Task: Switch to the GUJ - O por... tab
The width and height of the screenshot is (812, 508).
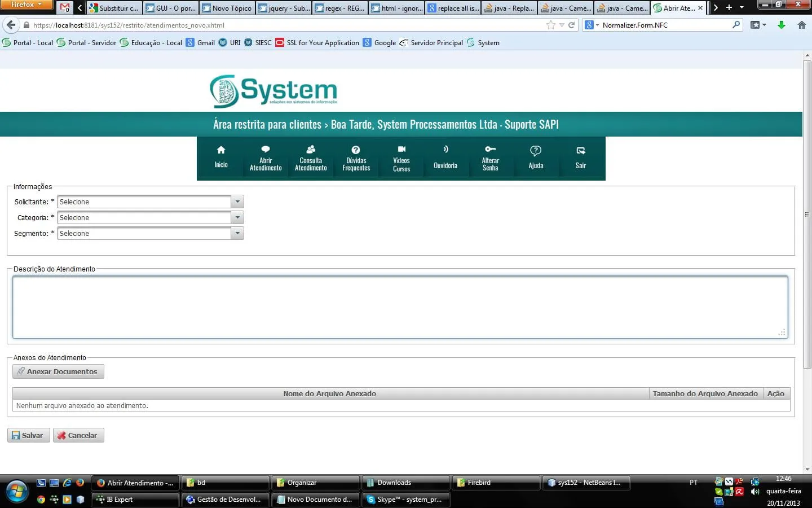Action: [x=170, y=8]
